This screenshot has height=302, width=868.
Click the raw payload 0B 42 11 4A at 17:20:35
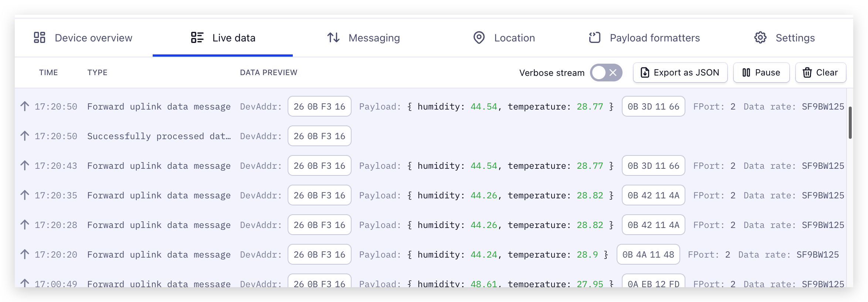[653, 195]
